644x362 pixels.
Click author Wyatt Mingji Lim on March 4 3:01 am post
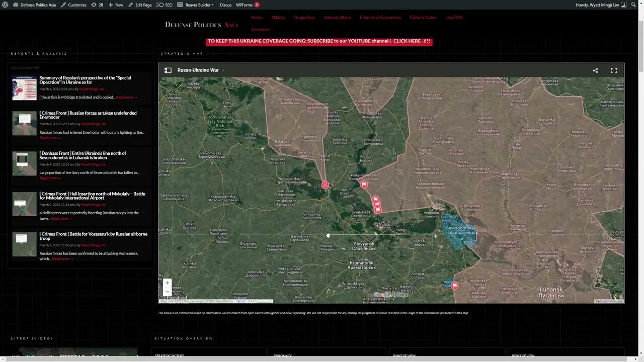[92, 89]
